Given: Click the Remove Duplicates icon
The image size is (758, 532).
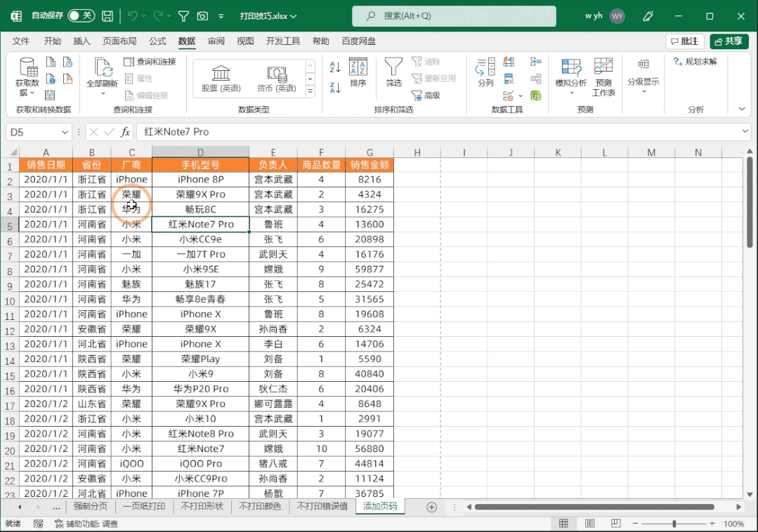Looking at the screenshot, I should pyautogui.click(x=509, y=79).
